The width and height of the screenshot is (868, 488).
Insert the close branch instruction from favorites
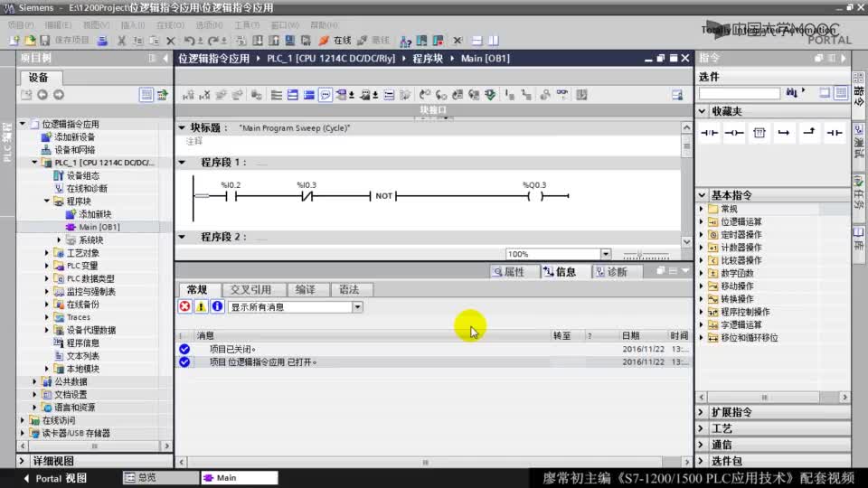click(x=808, y=133)
